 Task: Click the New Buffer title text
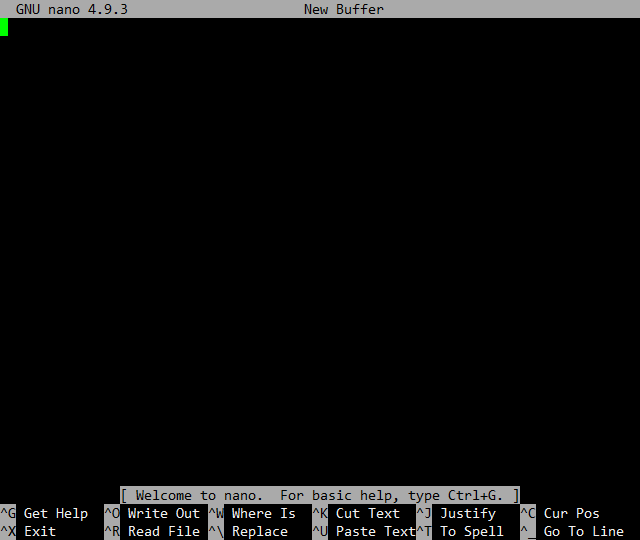coord(344,9)
